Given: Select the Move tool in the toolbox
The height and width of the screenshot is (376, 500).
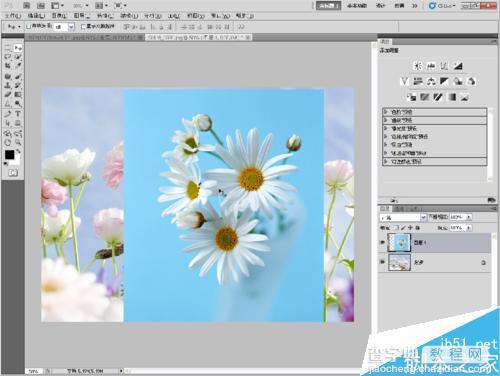Looking at the screenshot, I should point(18,48).
